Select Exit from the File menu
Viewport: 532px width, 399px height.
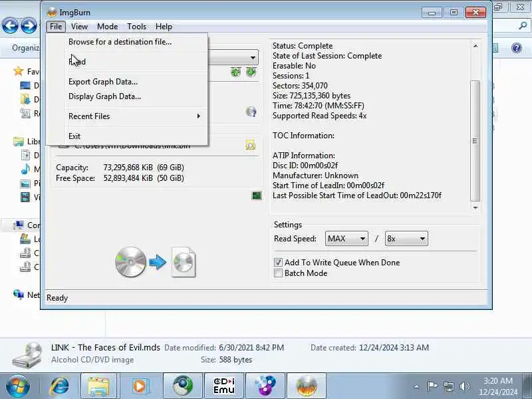pos(127,136)
